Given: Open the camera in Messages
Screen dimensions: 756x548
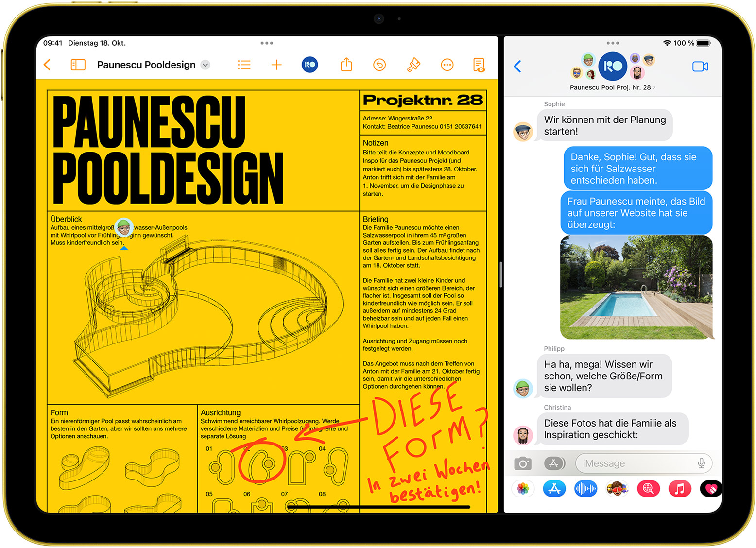Looking at the screenshot, I should (523, 463).
